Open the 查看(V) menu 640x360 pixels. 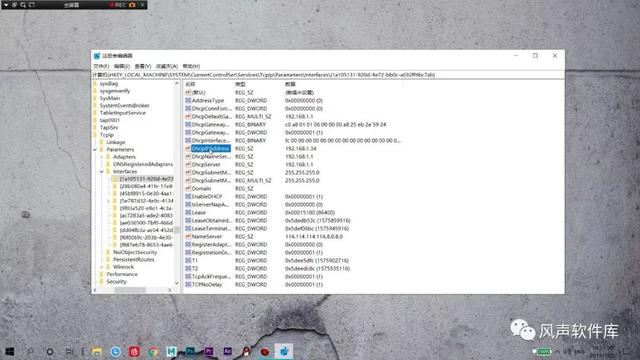point(143,66)
